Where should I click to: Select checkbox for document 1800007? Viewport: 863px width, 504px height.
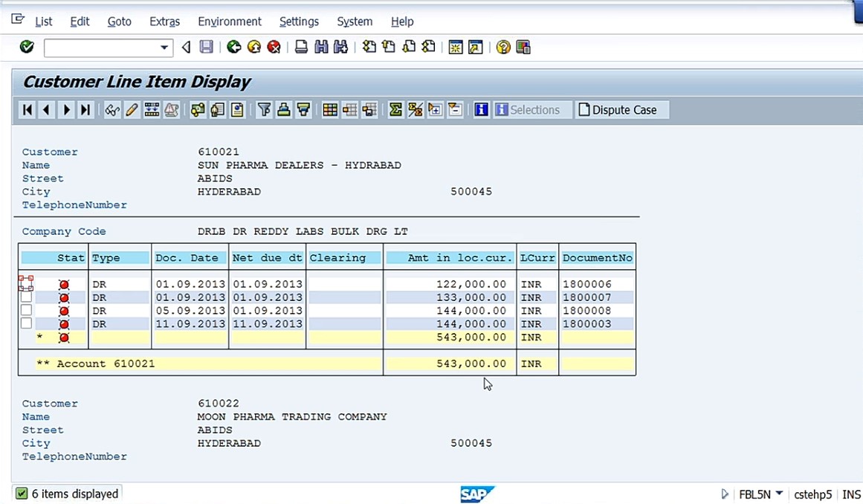click(x=26, y=297)
